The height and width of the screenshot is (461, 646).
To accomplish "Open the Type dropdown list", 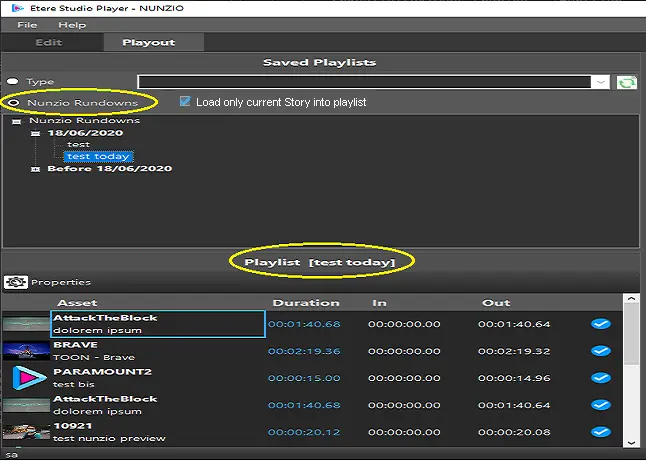I will pyautogui.click(x=600, y=83).
